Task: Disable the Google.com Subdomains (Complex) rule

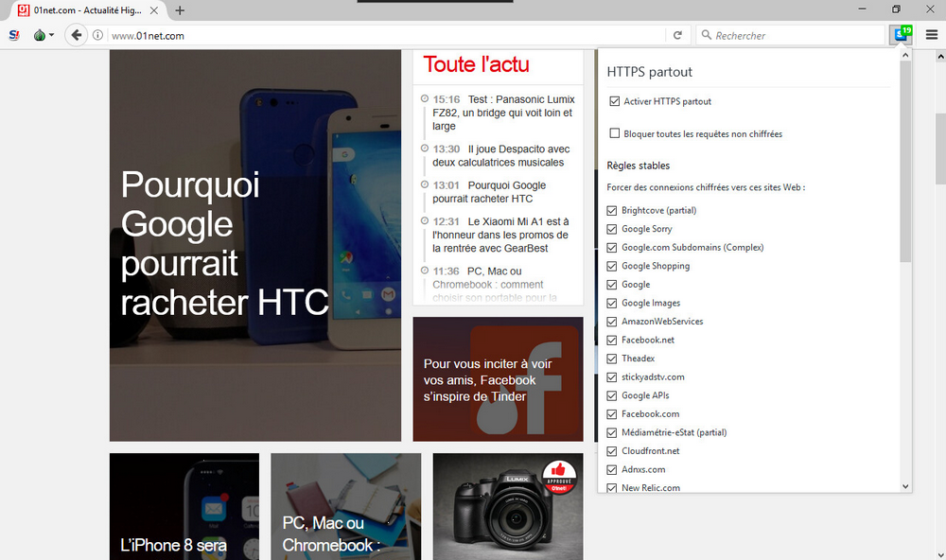Action: pos(612,248)
